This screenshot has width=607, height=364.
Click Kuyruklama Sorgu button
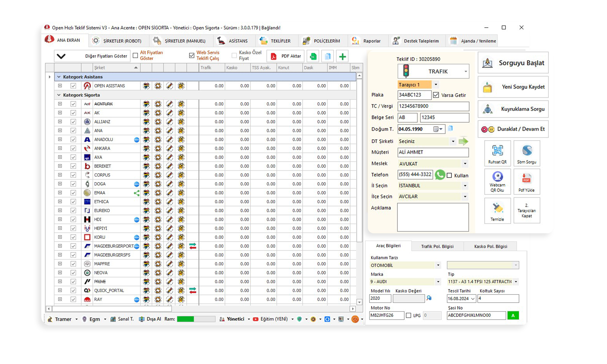tap(513, 109)
